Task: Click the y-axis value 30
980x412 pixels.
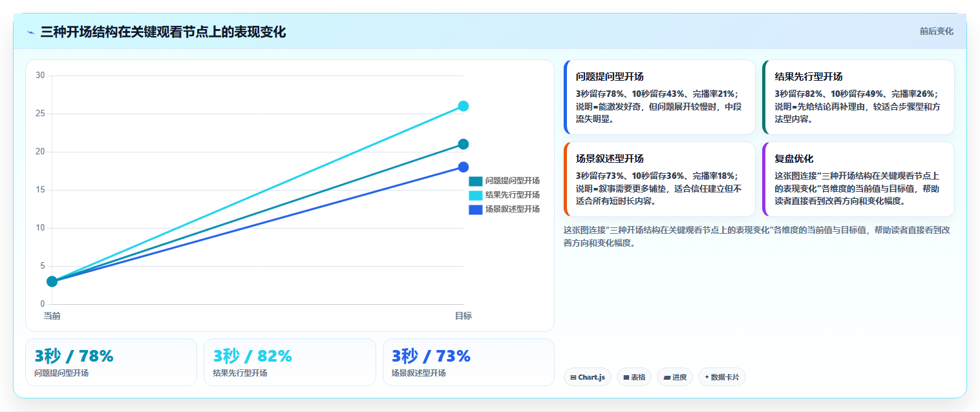Action: click(x=40, y=76)
